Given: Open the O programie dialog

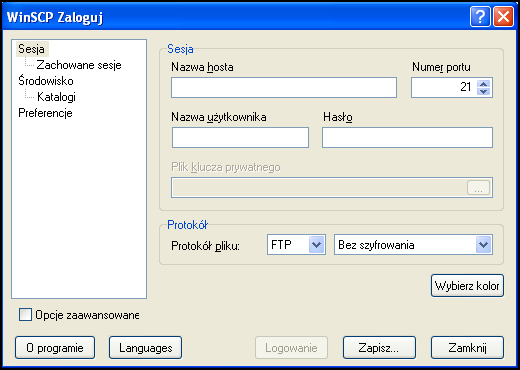Looking at the screenshot, I should click(55, 348).
